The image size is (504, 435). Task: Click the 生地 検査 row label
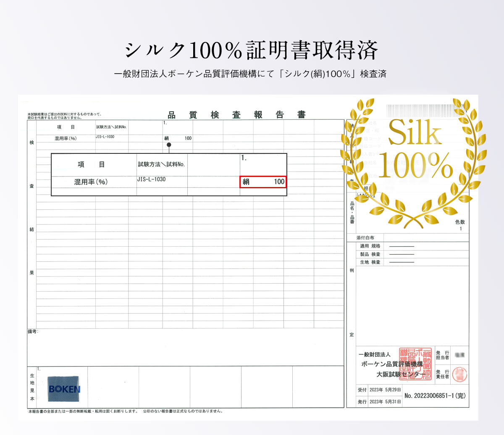click(x=370, y=262)
